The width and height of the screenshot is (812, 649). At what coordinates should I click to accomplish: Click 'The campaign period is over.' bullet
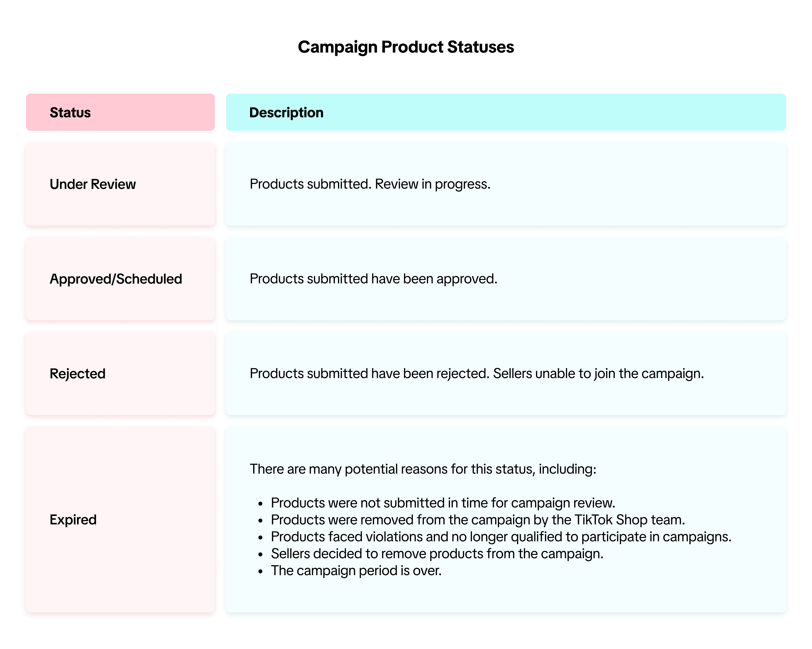(356, 571)
